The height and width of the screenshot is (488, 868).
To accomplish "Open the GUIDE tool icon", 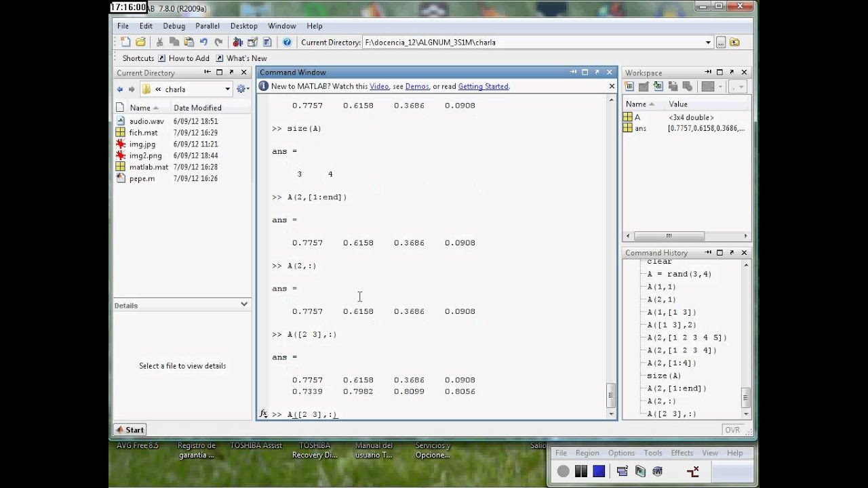I will 252,42.
